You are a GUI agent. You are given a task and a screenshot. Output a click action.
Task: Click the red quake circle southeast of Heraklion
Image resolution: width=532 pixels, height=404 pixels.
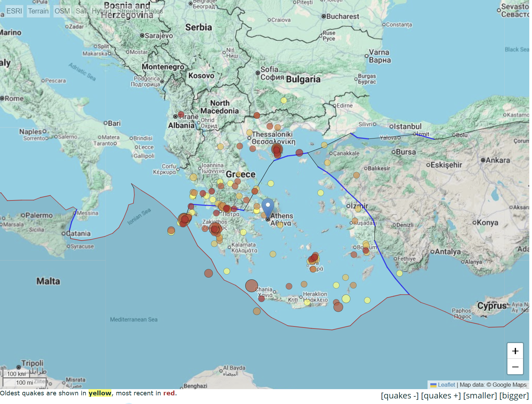point(338,307)
